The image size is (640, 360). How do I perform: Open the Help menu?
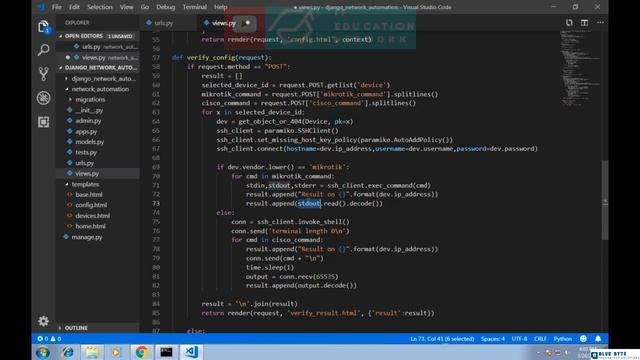(220, 7)
